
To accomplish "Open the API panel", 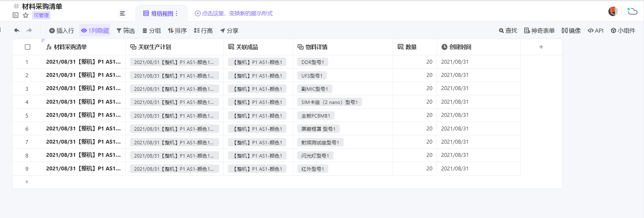I will 595,31.
